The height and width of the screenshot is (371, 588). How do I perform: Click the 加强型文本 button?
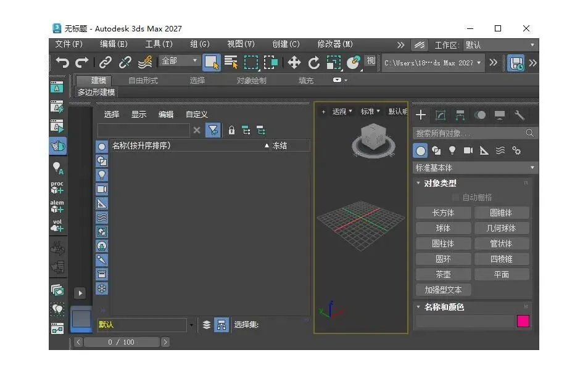[443, 290]
